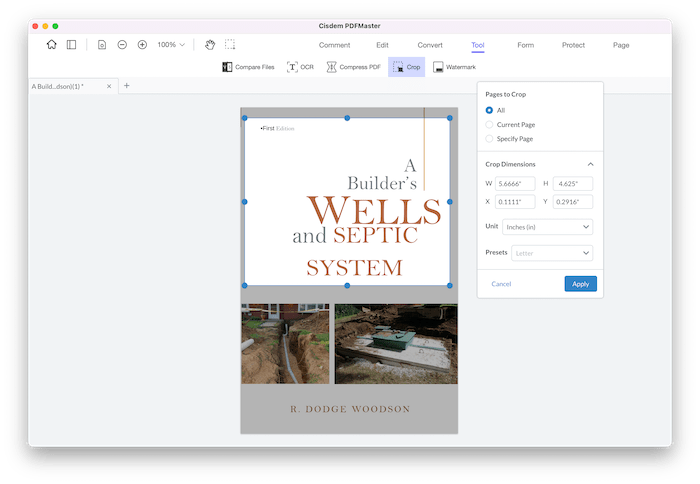Collapse the Crop Dimensions section
This screenshot has width=700, height=484.
pos(590,164)
